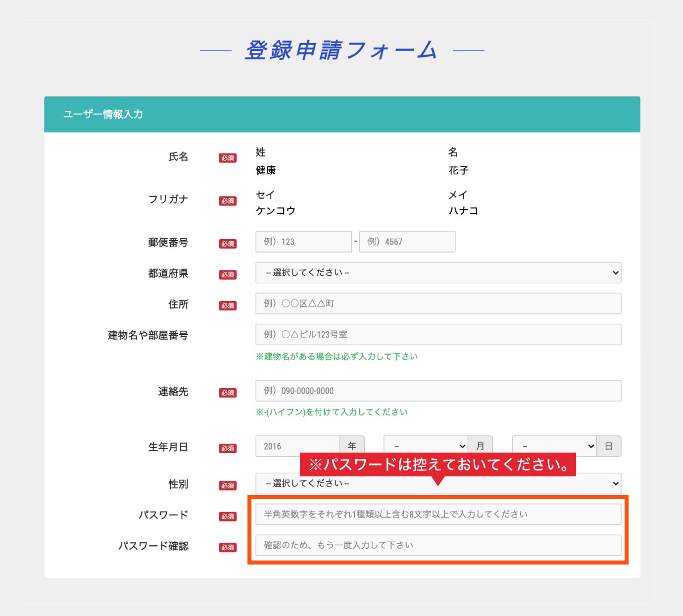Expand the 性別 gender dropdown arrow
The width and height of the screenshot is (683, 616).
[x=615, y=483]
